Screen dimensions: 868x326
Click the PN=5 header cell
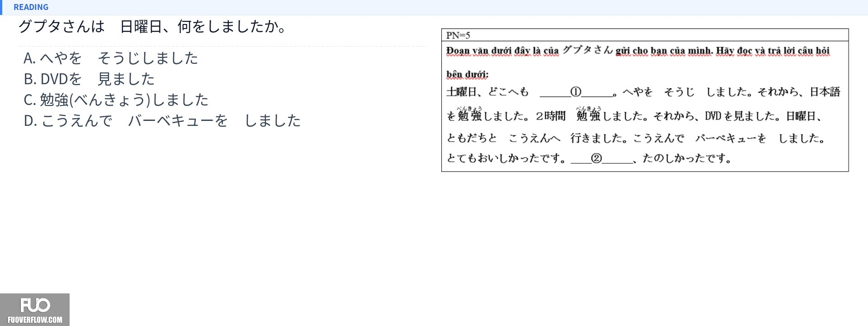[x=645, y=35]
